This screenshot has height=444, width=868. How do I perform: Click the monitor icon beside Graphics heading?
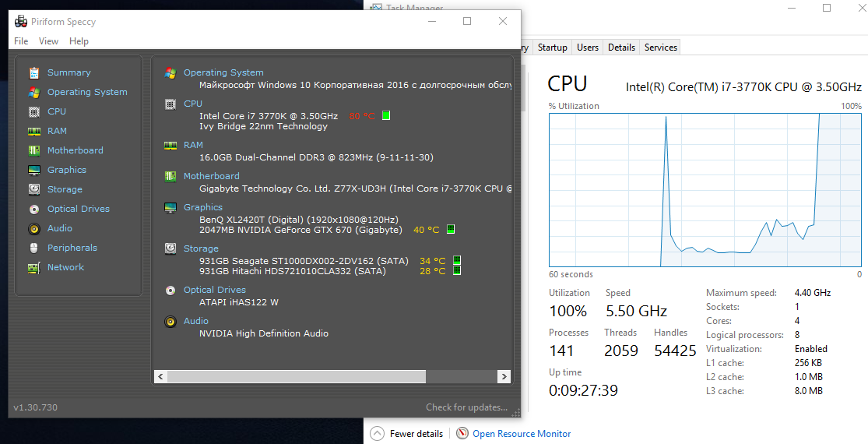coord(170,208)
